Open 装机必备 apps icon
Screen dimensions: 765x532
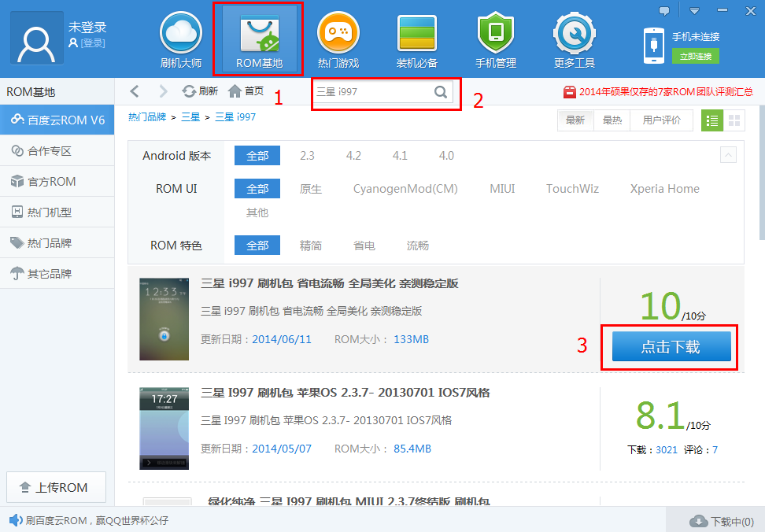(x=416, y=33)
